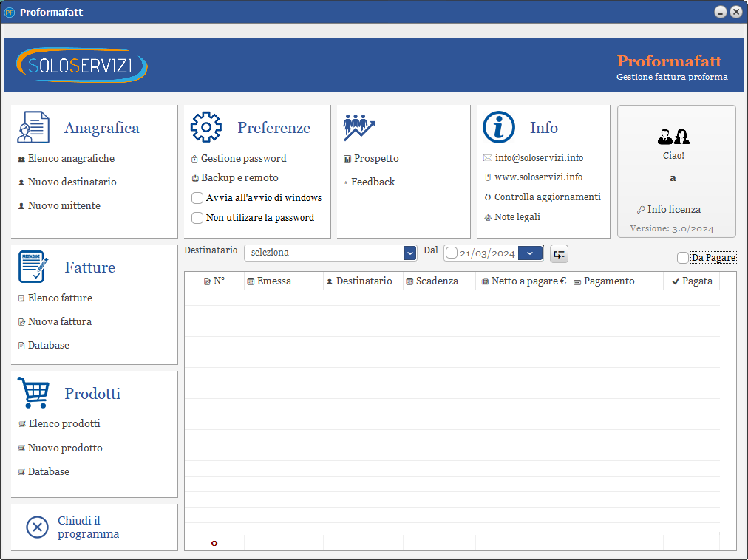Click the Proformafatt title bar app icon

coord(9,12)
